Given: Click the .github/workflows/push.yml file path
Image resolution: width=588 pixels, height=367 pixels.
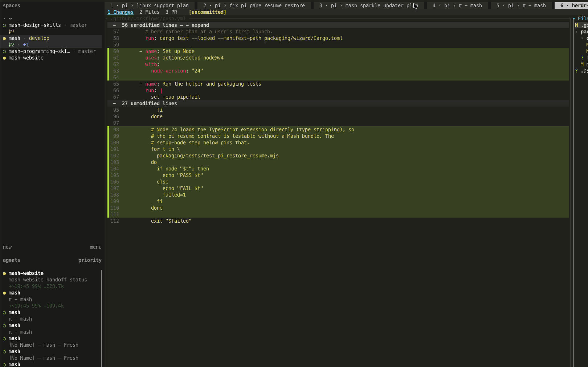Looking at the screenshot, I should [x=148, y=19].
